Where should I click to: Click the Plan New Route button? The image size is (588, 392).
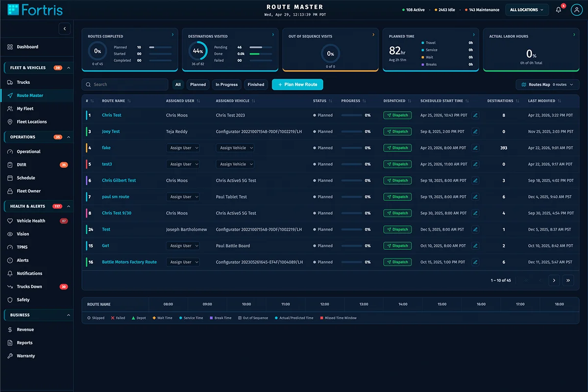297,84
